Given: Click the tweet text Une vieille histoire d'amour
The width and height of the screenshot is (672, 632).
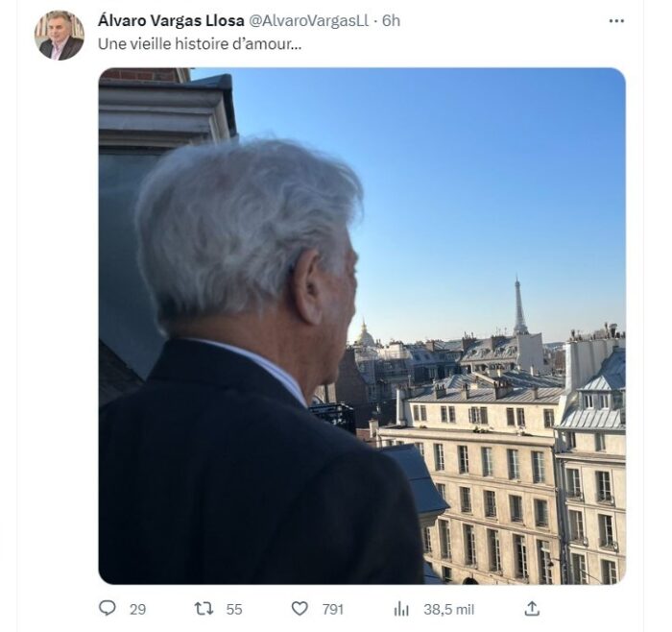Looking at the screenshot, I should [x=200, y=44].
